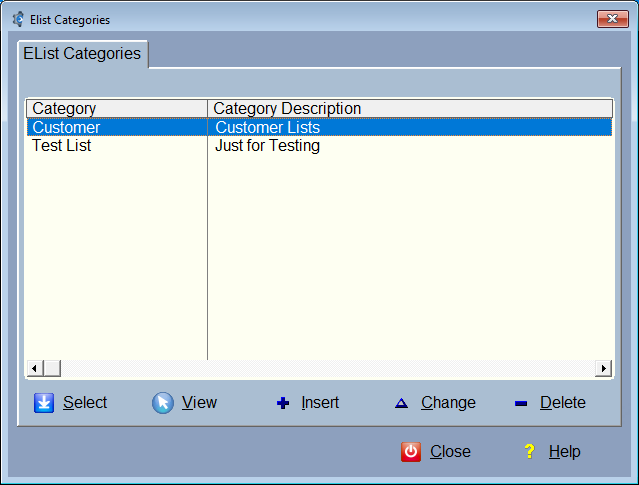Switch to the EList Categories tab

[82, 54]
